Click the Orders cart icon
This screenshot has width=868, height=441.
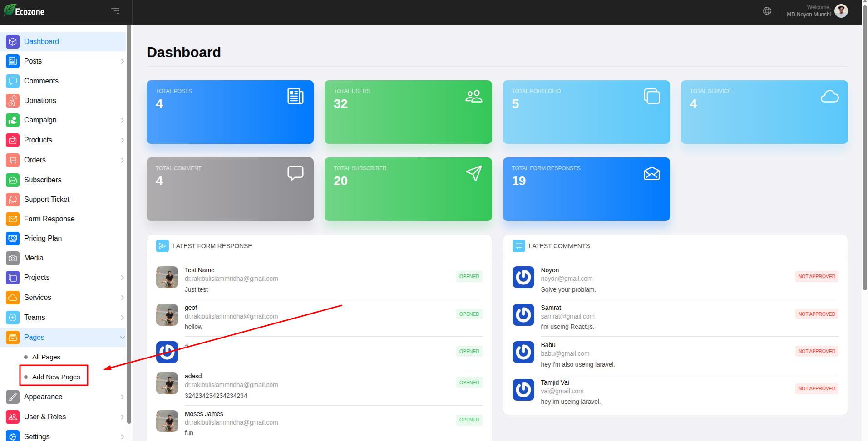point(13,160)
